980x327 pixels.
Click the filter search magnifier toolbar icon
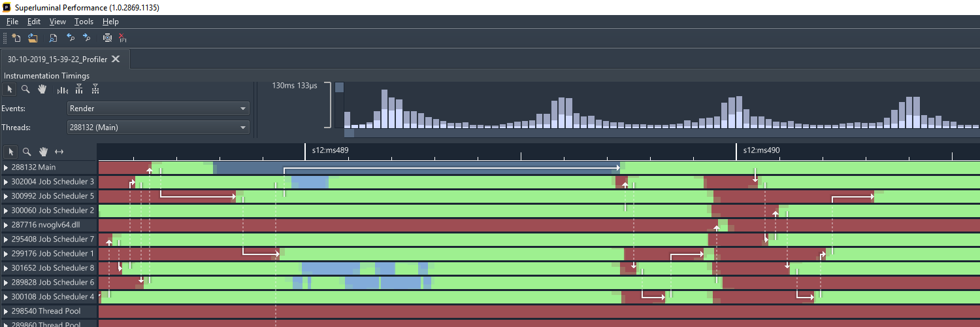(107, 38)
